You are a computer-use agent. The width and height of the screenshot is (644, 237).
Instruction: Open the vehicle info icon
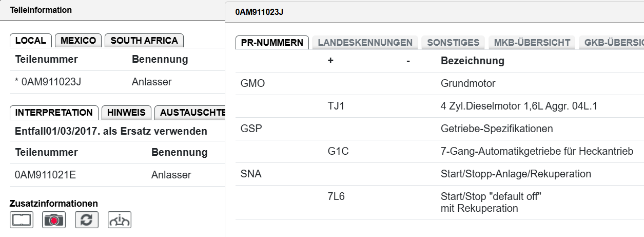[x=120, y=220]
